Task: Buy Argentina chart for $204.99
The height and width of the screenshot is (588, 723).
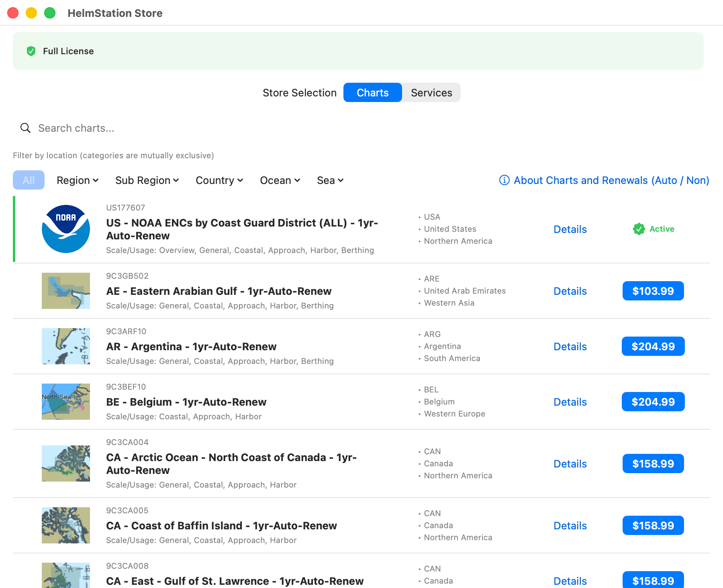Action: coord(653,346)
